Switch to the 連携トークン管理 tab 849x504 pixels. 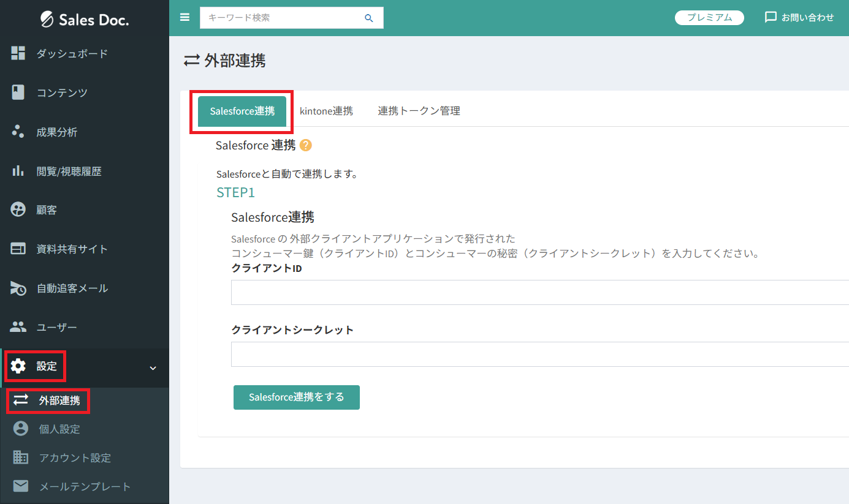(419, 111)
